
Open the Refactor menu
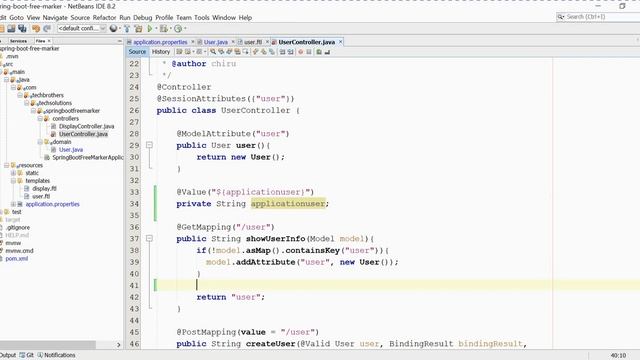click(104, 18)
